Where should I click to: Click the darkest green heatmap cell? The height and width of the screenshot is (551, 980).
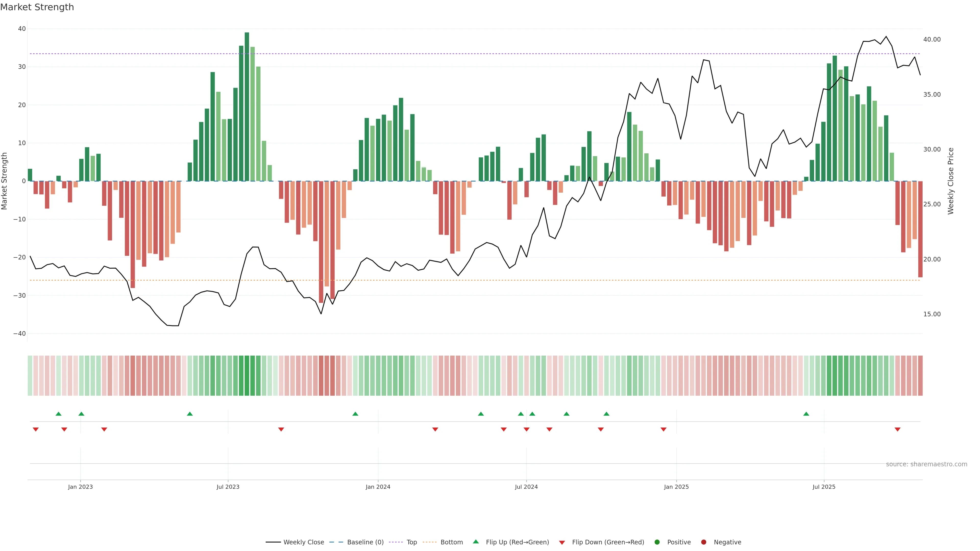(247, 376)
